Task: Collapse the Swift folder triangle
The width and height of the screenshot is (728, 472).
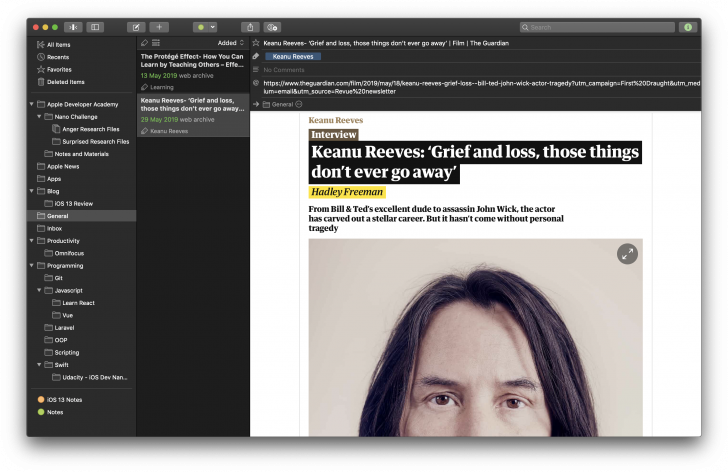Action: 39,365
